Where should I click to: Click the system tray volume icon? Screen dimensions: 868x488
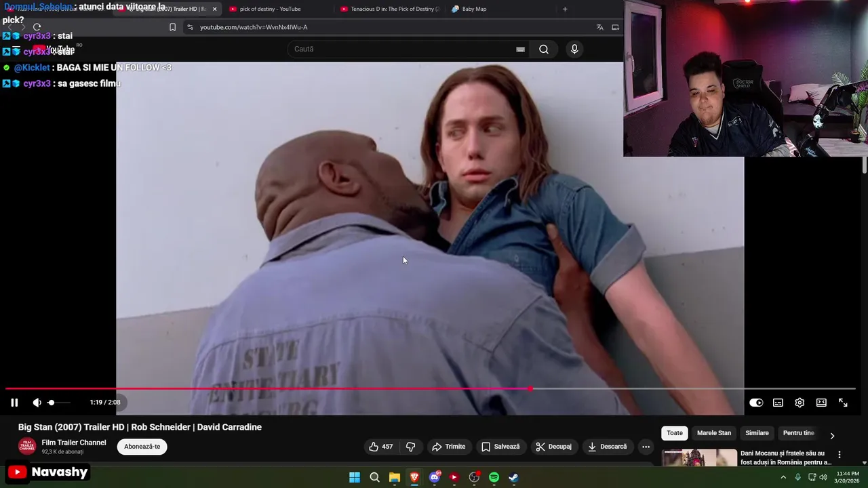pos(823,477)
